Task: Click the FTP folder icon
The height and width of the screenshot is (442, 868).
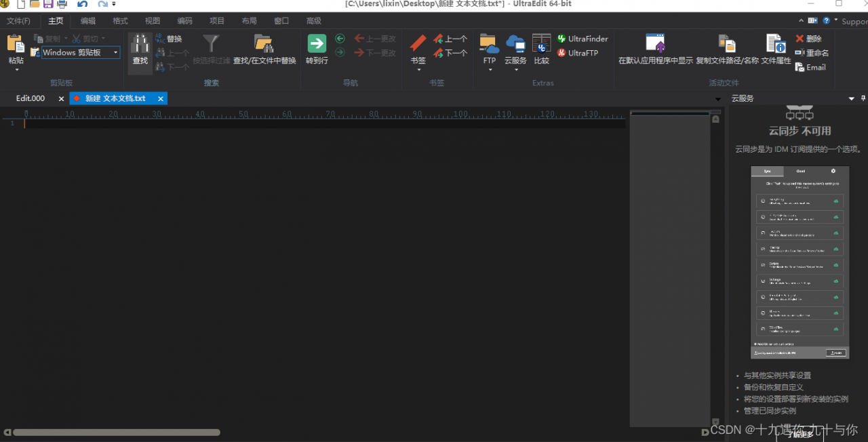Action: coord(489,44)
